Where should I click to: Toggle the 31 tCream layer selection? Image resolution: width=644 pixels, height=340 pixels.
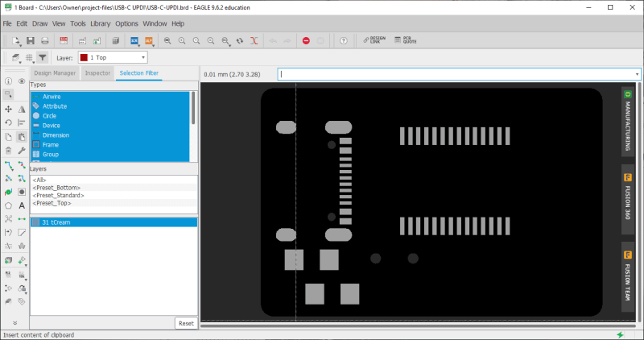56,222
